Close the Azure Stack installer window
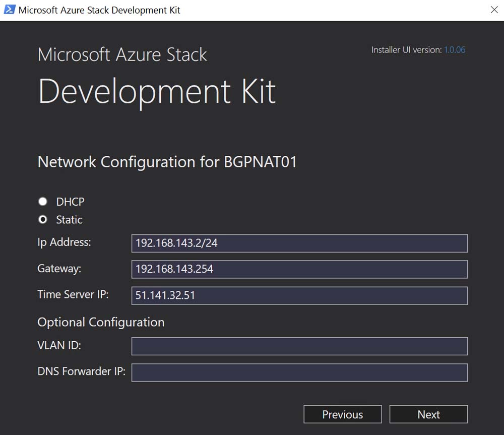 click(x=494, y=10)
